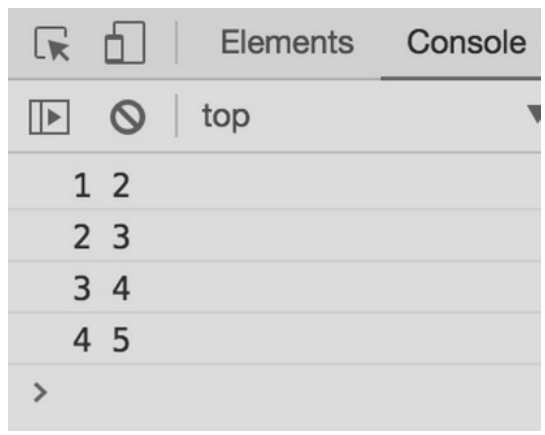Click the value 4 in the 3 4 row
Image resolution: width=545 pixels, height=435 pixels.
point(121,288)
